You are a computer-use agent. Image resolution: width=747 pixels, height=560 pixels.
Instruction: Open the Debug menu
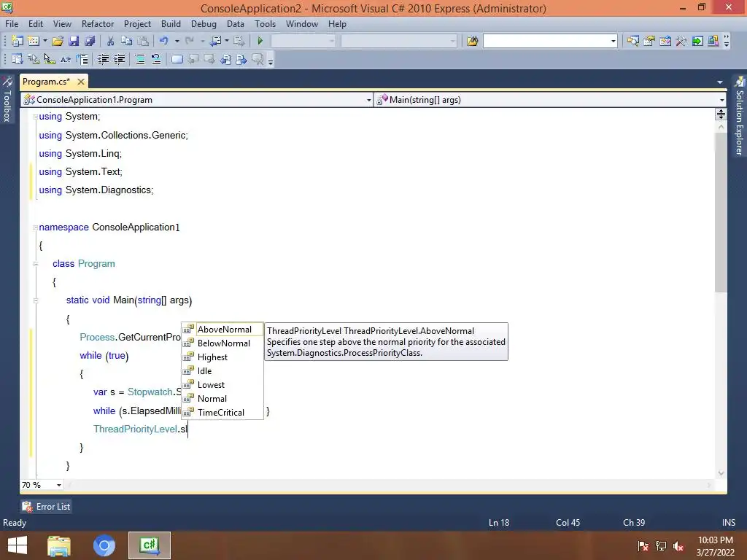[204, 24]
